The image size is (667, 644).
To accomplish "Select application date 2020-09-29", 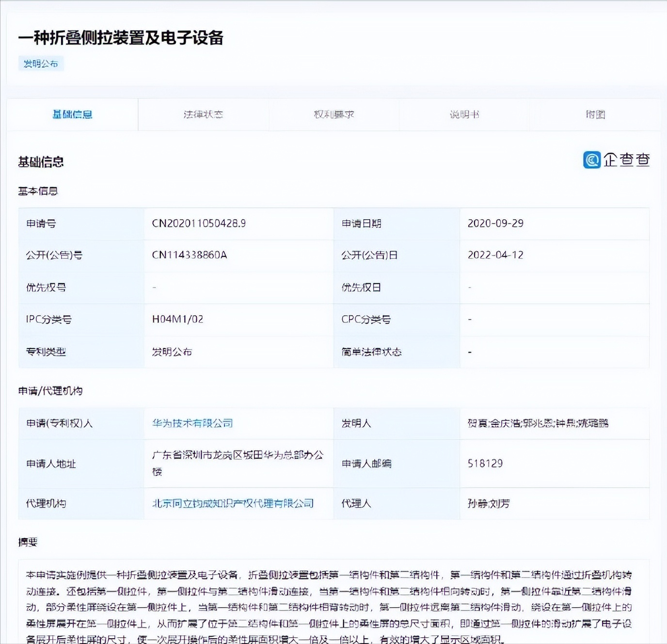I will (495, 223).
